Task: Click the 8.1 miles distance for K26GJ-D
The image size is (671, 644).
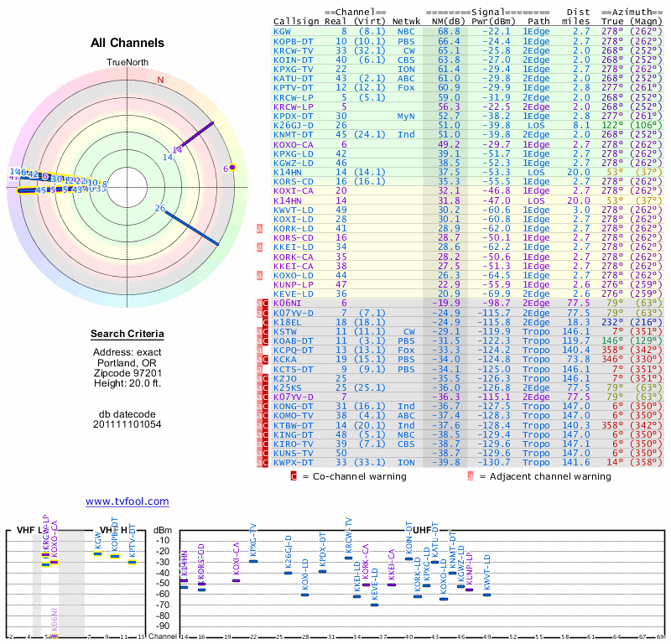Action: 581,126
